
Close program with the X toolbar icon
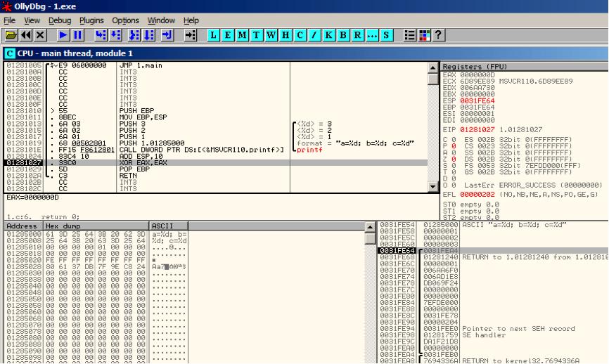click(x=40, y=35)
